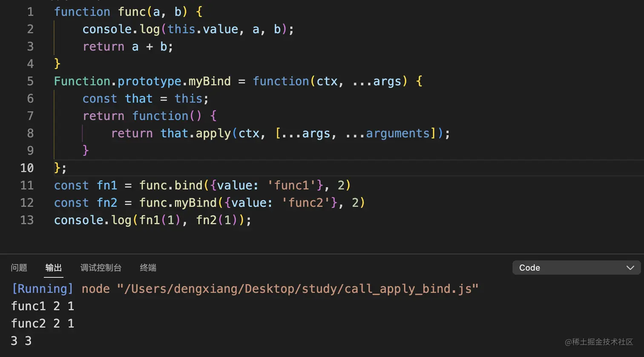Switch to the 输出 (Output) tab
The image size is (644, 357).
point(54,268)
